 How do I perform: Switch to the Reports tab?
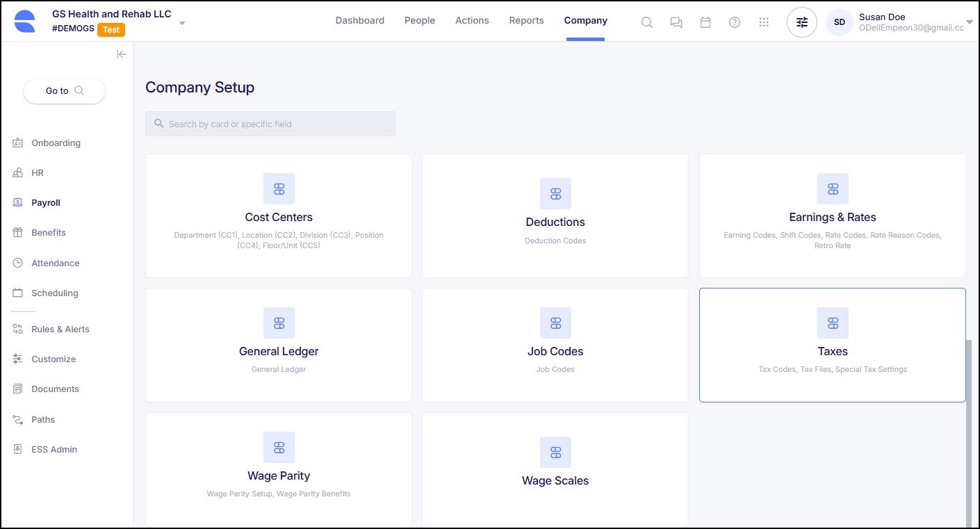tap(526, 21)
